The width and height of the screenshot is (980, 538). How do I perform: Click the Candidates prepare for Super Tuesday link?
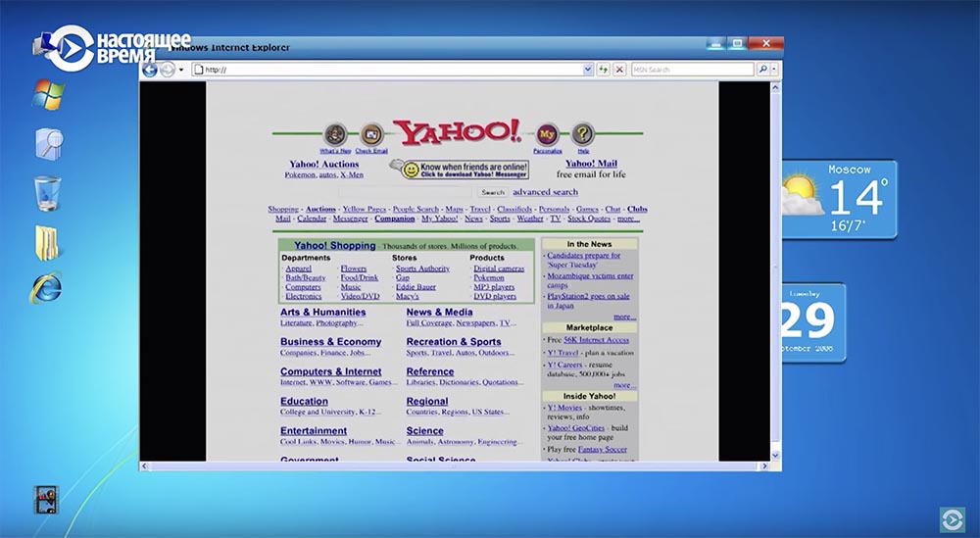coord(584,260)
